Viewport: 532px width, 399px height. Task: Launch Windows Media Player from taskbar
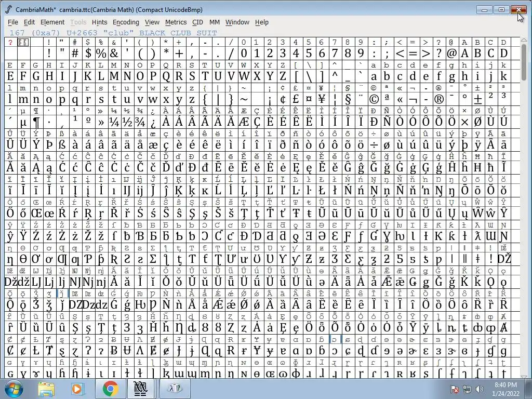tap(77, 389)
